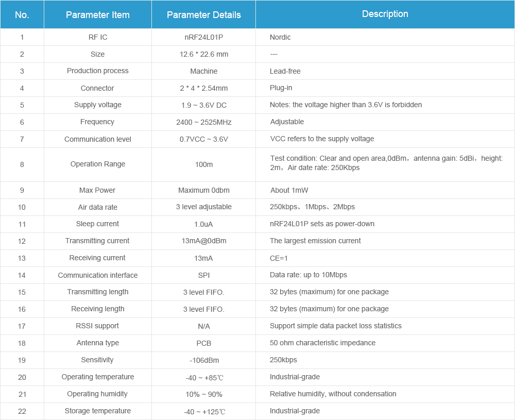
Task: Click the 'Nordic' description text
Action: [280, 37]
